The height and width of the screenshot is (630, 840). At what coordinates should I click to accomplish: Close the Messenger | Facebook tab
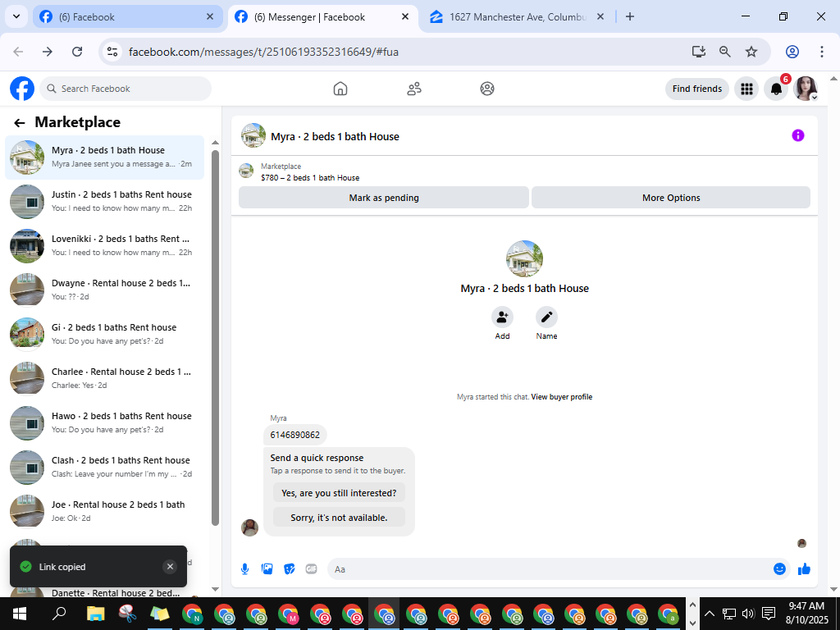coord(405,16)
